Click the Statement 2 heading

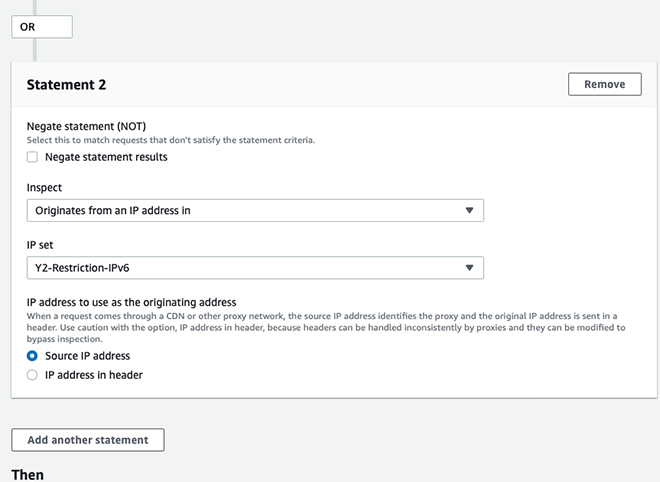click(x=66, y=85)
